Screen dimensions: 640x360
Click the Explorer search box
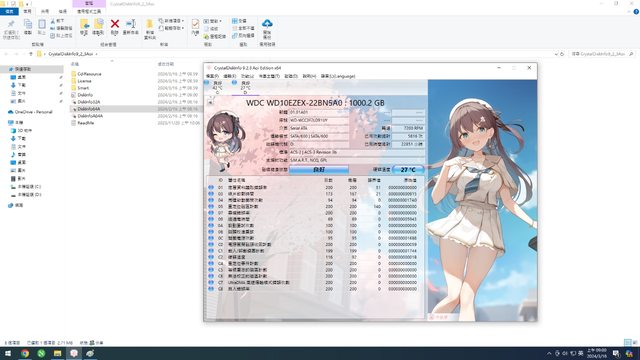coord(602,54)
